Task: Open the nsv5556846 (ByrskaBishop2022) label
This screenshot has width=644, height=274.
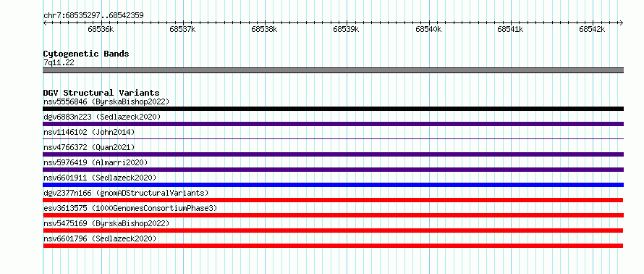Action: coord(106,101)
